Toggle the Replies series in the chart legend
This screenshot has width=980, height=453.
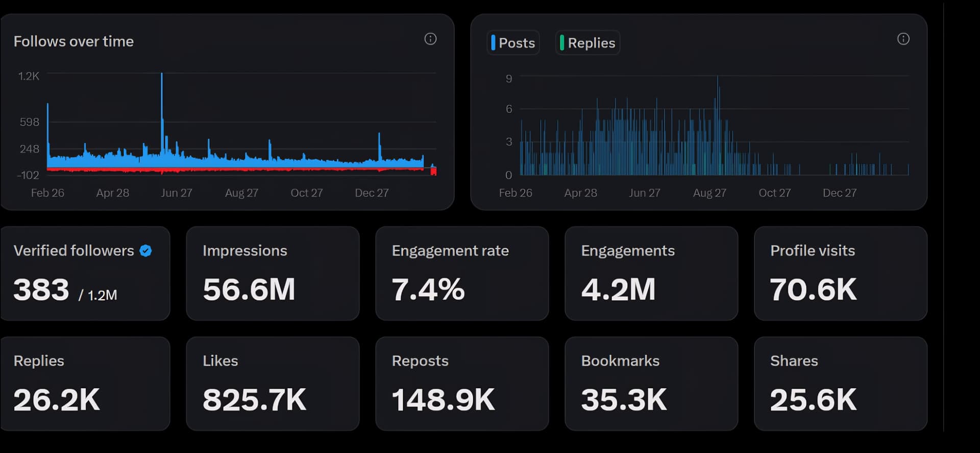click(x=587, y=43)
